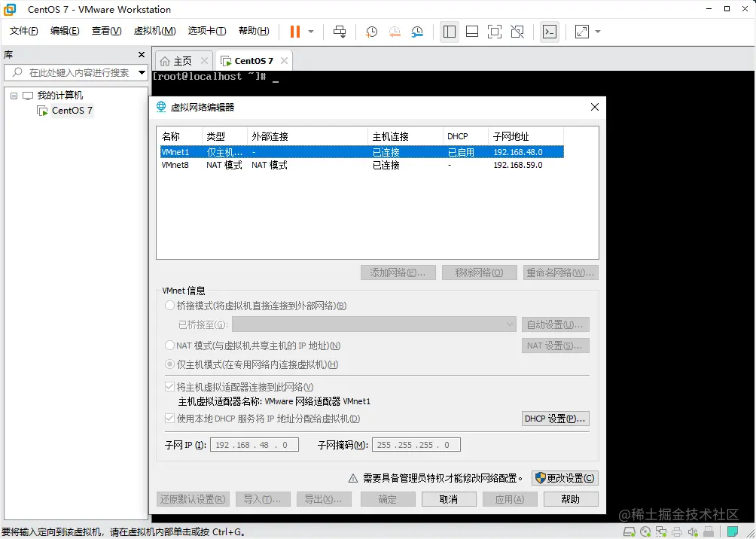The height and width of the screenshot is (539, 756).
Task: Click the search magnifier icon in the library
Action: pos(17,72)
